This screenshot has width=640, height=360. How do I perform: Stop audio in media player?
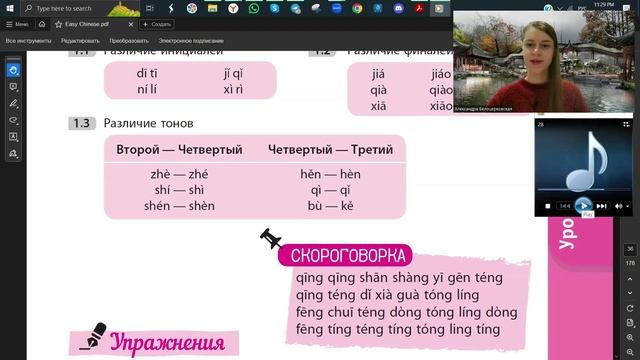pos(548,206)
